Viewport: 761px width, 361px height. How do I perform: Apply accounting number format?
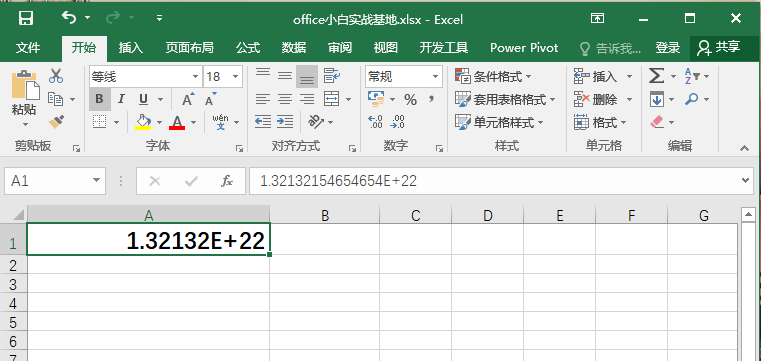point(377,98)
